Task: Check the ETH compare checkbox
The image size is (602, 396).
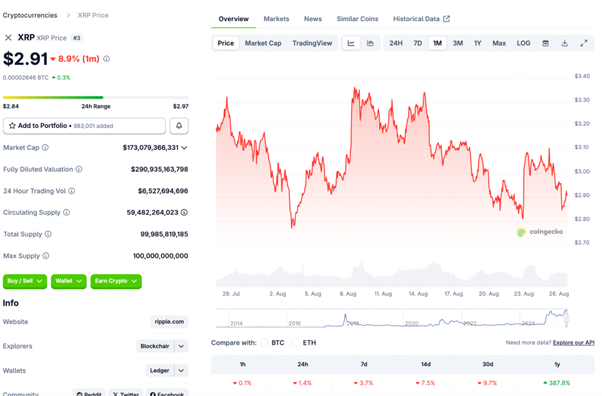Action: [x=295, y=343]
